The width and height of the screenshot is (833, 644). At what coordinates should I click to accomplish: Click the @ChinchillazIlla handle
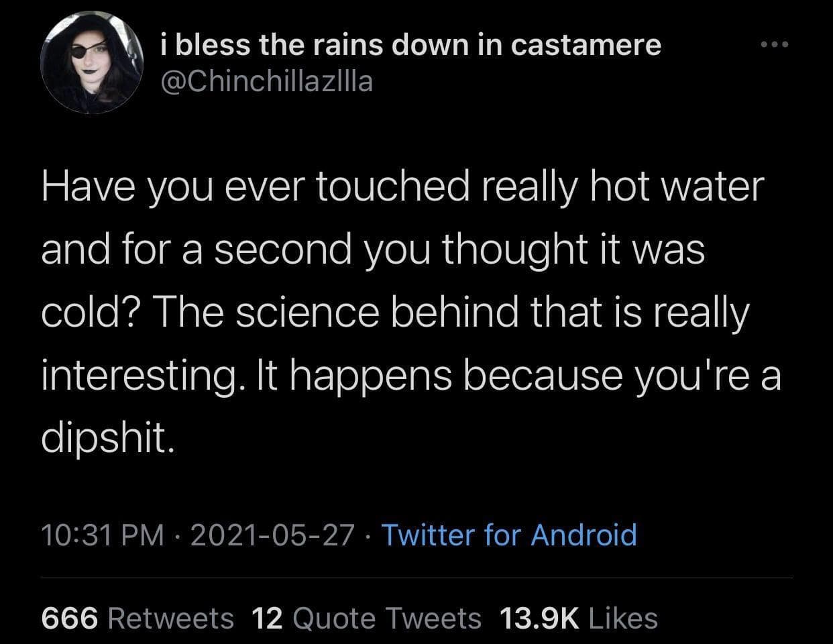267,82
